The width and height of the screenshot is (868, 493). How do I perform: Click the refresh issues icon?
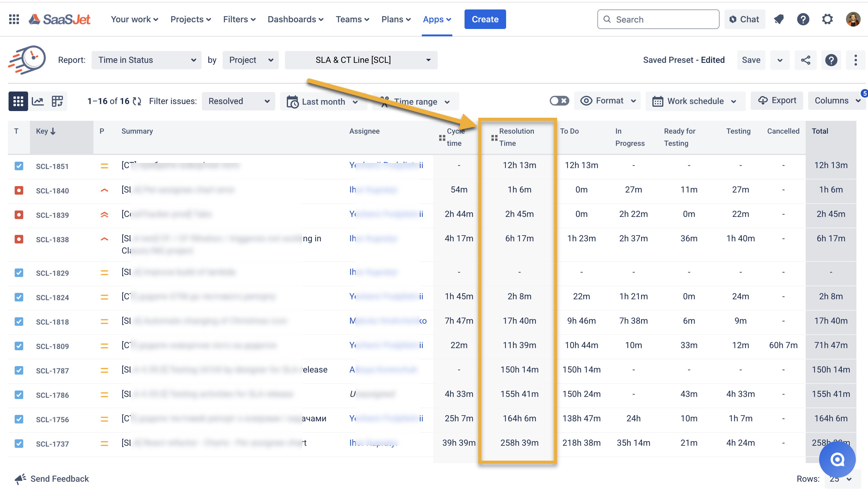click(137, 101)
